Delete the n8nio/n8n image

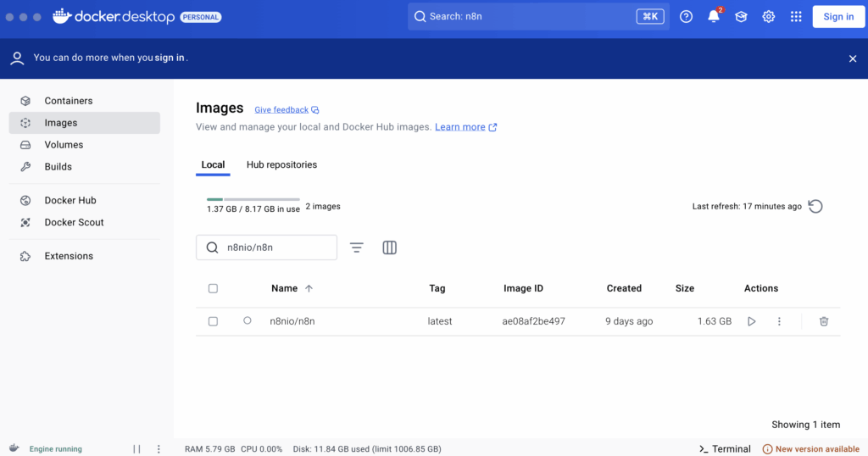824,321
